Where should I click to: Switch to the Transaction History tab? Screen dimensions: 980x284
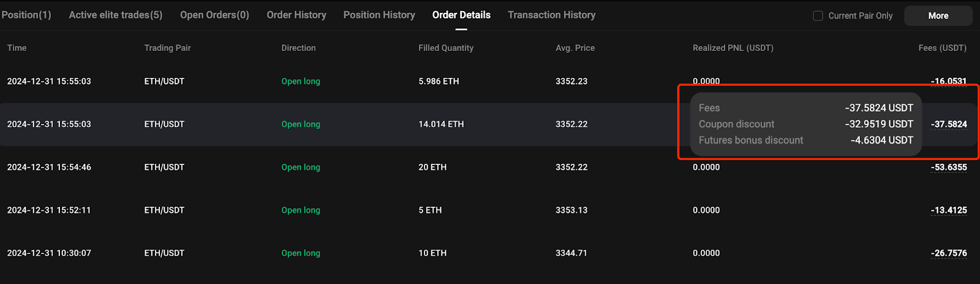(551, 15)
